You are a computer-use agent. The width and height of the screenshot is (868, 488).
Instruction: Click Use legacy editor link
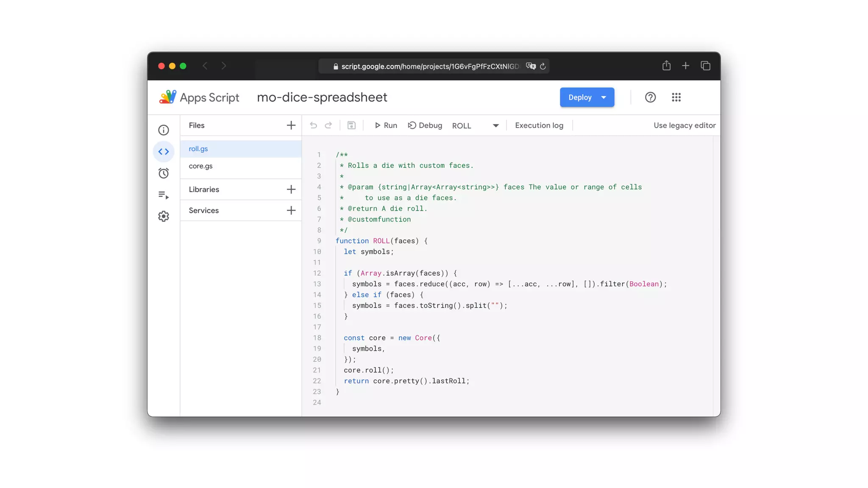(x=684, y=125)
